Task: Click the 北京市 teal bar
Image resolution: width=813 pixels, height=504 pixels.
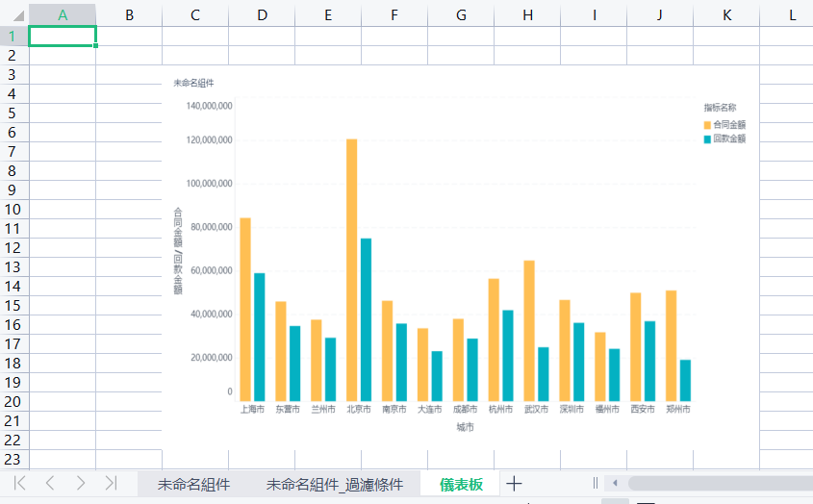Action: pyautogui.click(x=366, y=319)
